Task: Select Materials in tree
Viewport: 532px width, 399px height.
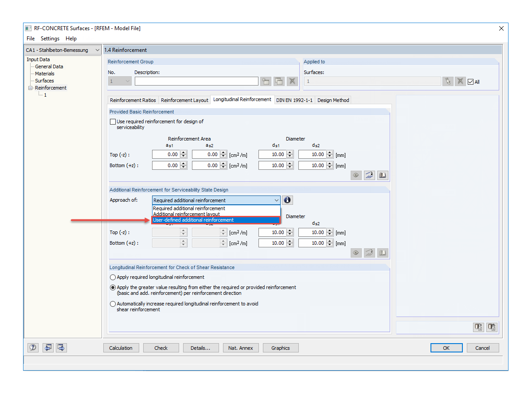Action: pyautogui.click(x=45, y=74)
